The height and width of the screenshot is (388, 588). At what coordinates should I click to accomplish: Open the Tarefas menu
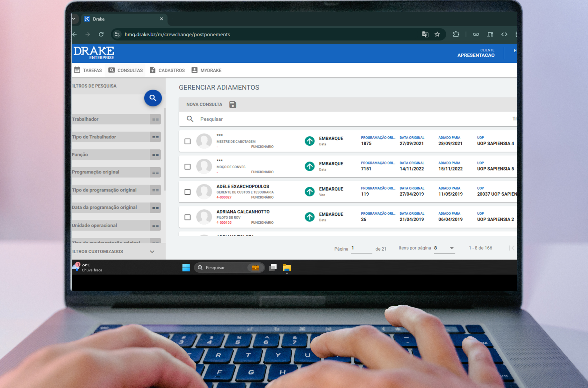(x=88, y=70)
